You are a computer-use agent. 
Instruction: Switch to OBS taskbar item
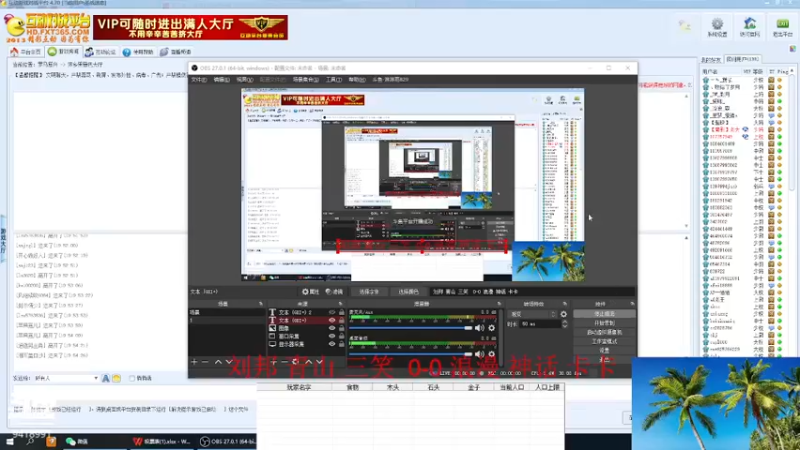point(228,442)
